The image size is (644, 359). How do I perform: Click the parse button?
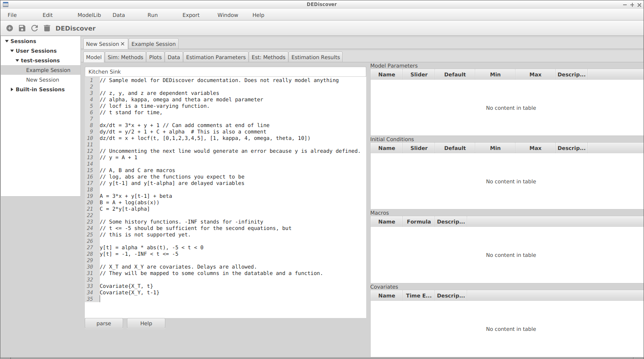point(104,323)
